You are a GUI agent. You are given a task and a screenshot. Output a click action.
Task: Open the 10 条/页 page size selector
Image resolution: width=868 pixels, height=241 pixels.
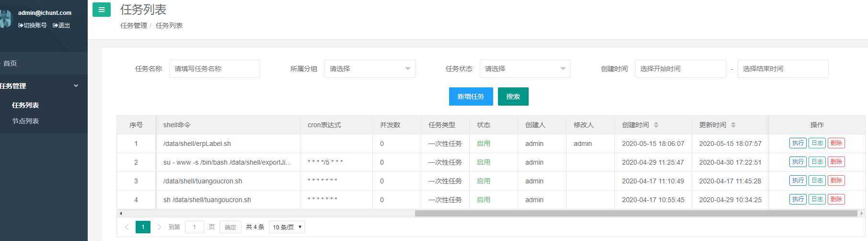pyautogui.click(x=287, y=227)
